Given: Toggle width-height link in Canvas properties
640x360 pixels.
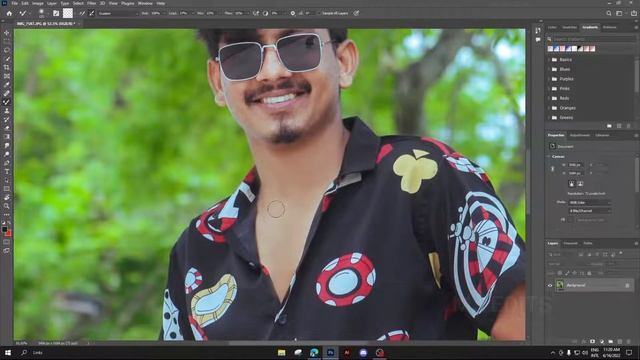Looking at the screenshot, I should click(553, 169).
